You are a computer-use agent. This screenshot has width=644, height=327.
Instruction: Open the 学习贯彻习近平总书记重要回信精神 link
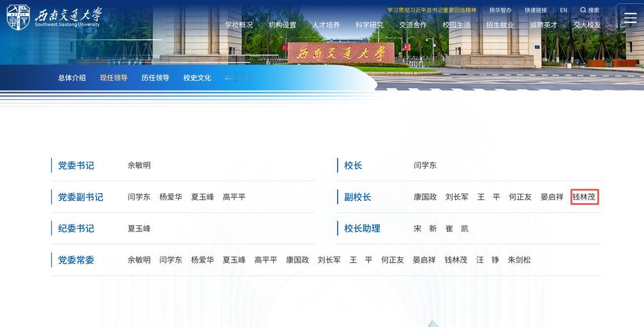click(432, 10)
